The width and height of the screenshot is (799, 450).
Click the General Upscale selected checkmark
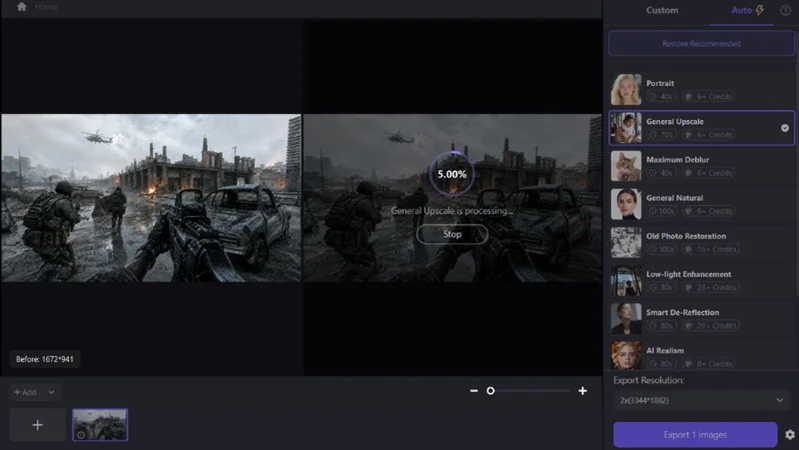pyautogui.click(x=785, y=128)
